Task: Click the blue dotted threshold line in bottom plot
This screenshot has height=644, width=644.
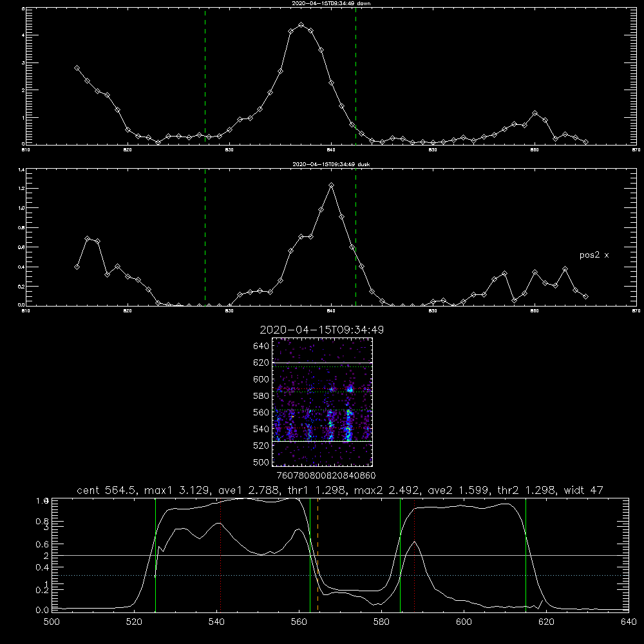Action: pyautogui.click(x=340, y=575)
